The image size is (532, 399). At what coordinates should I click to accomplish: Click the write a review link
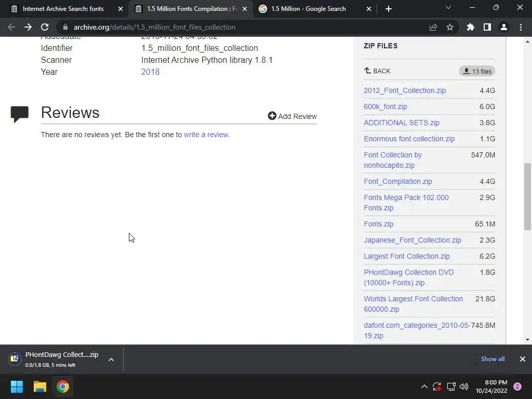[206, 135]
